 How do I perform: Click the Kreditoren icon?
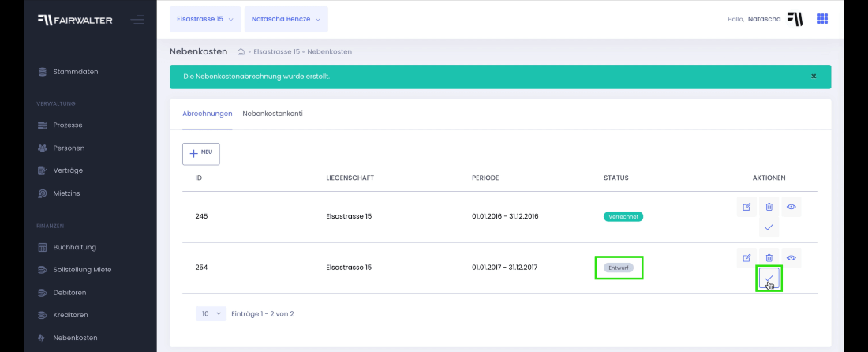coord(42,315)
